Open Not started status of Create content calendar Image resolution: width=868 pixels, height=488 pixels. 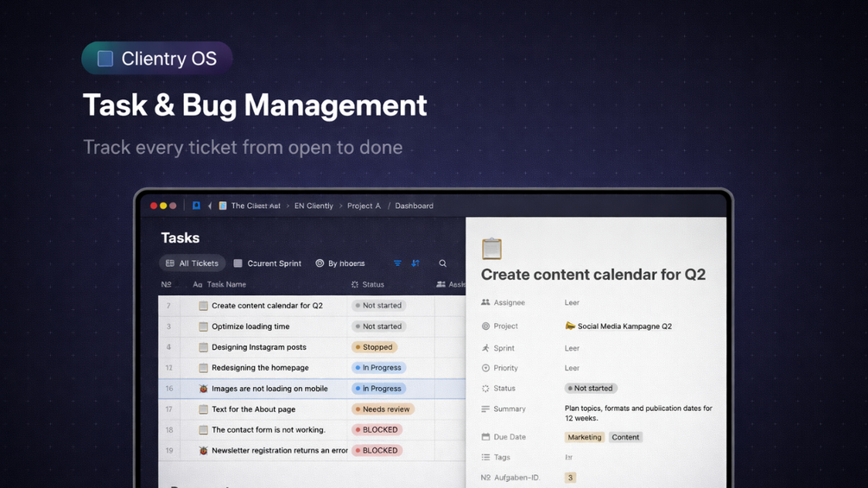(x=378, y=306)
